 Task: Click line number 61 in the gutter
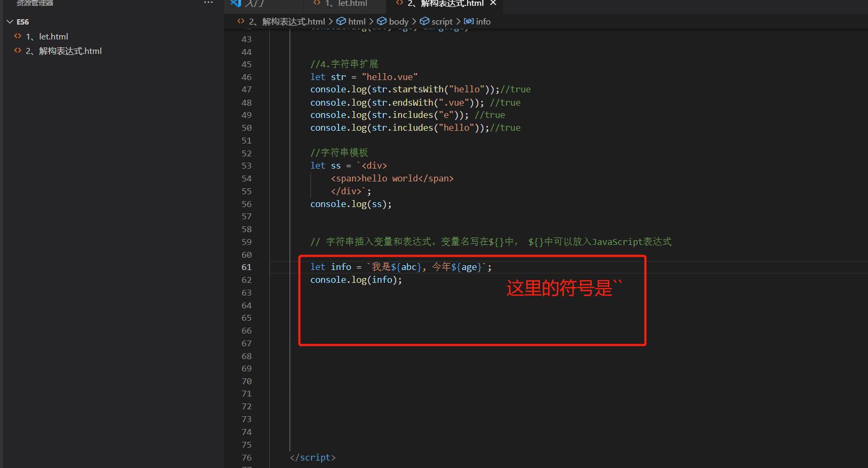coord(246,267)
